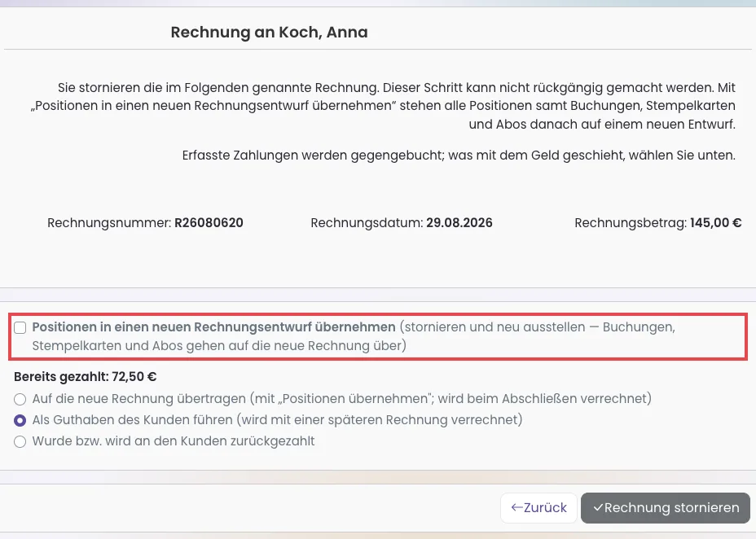Click the heading 'Rechnung an Koch, Anna'
The image size is (756, 539).
(269, 33)
